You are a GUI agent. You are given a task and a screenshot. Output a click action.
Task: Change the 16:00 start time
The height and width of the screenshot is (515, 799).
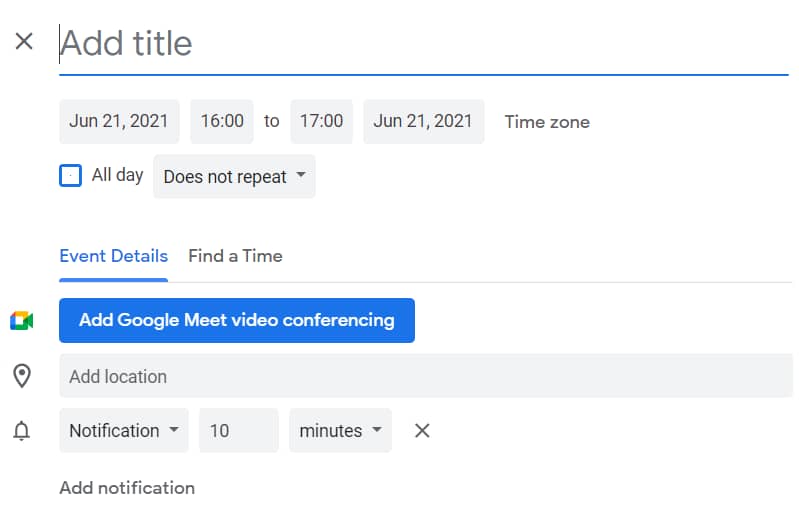click(222, 121)
